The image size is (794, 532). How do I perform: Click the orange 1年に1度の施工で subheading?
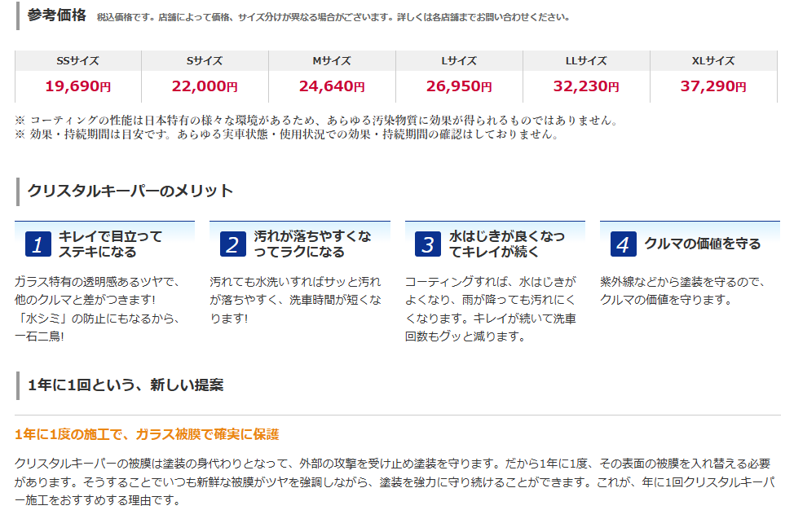(147, 434)
